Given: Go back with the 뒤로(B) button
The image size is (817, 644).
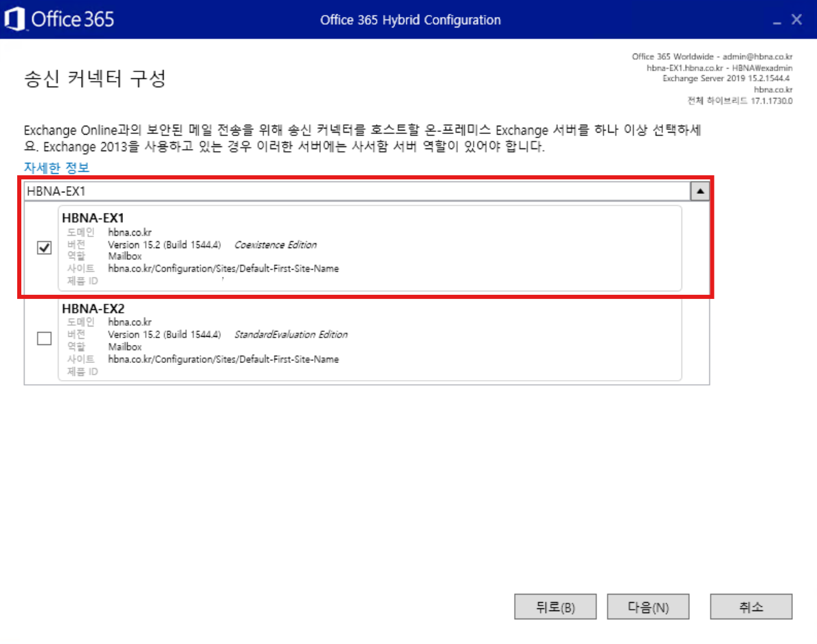Looking at the screenshot, I should [555, 607].
